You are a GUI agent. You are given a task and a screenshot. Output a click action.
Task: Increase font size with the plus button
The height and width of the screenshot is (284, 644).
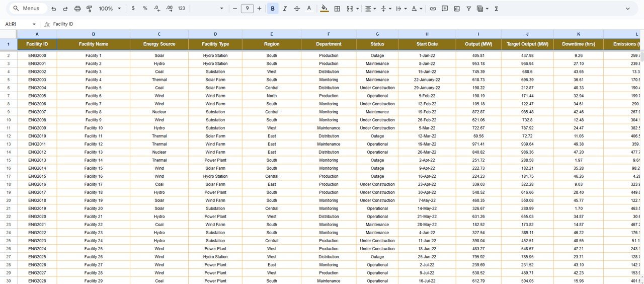click(260, 9)
